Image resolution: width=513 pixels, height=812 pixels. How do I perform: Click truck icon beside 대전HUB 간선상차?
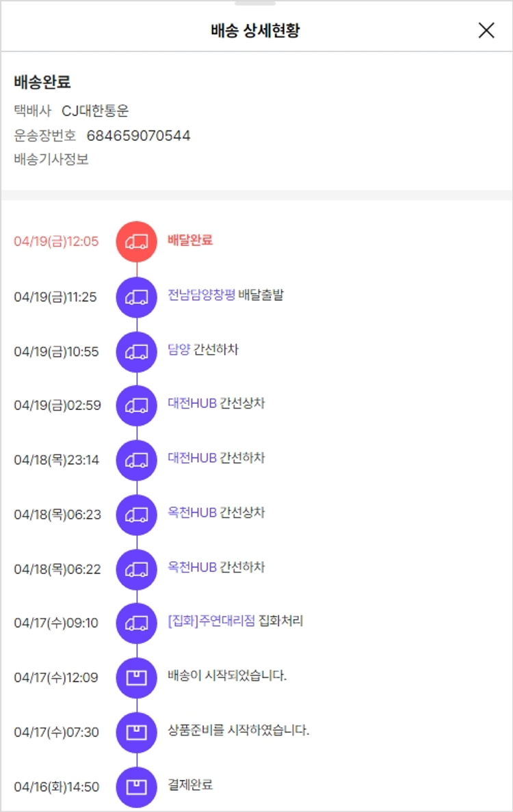tap(137, 405)
